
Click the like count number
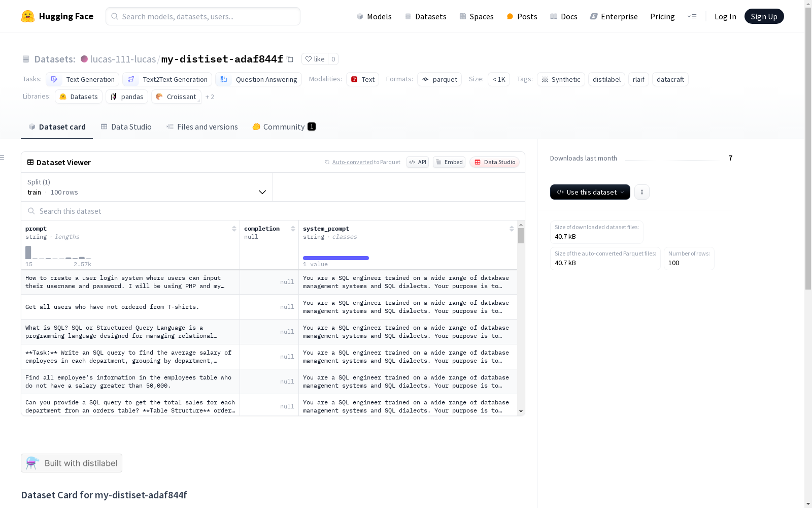click(333, 59)
